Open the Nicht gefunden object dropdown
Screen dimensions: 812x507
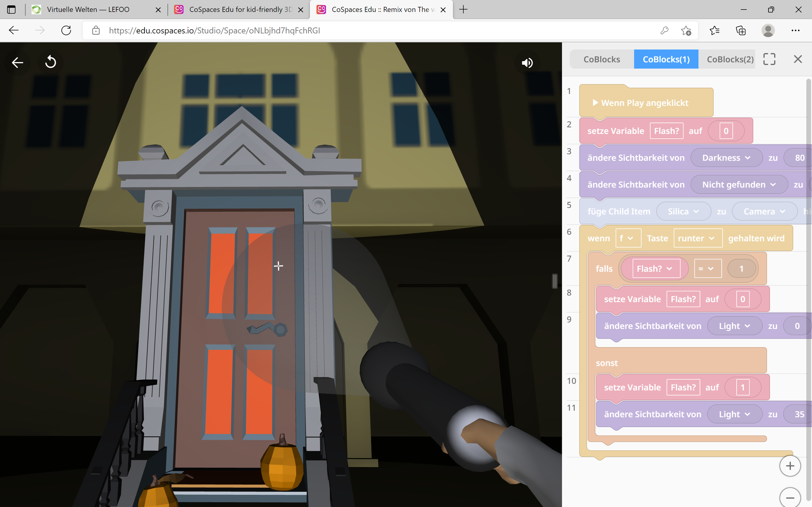[739, 184]
